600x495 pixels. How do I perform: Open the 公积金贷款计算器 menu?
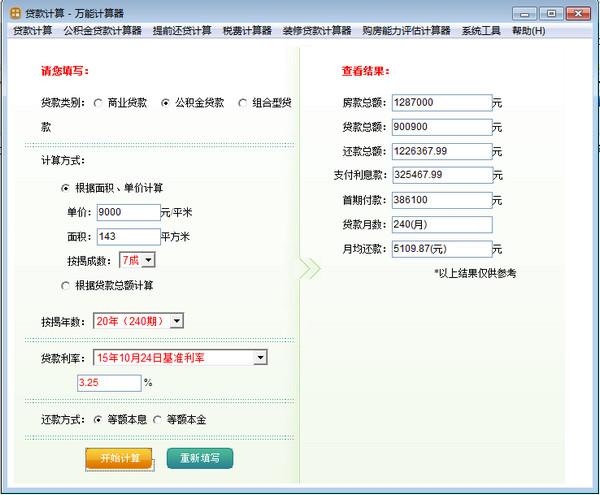[103, 31]
